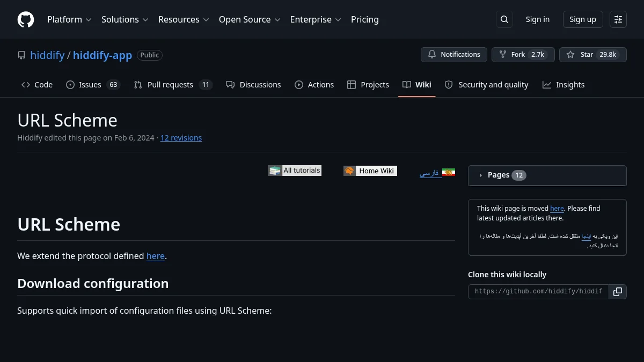
Task: Open Security and quality tab
Action: pos(487,85)
